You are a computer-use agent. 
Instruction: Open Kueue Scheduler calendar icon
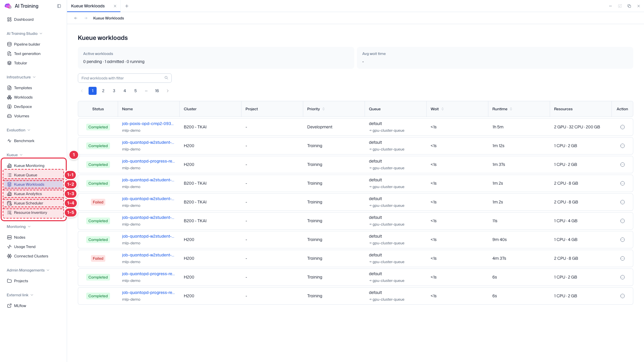pos(9,203)
